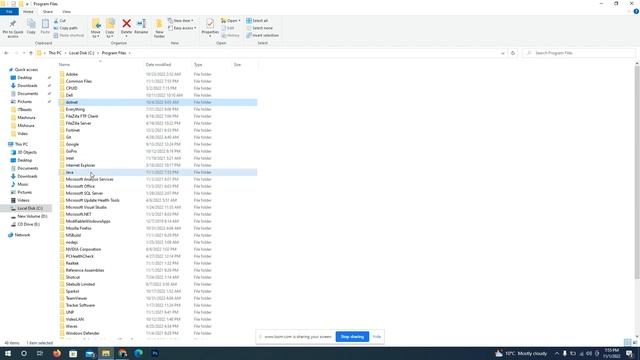Sort by the Type column header

tap(198, 64)
